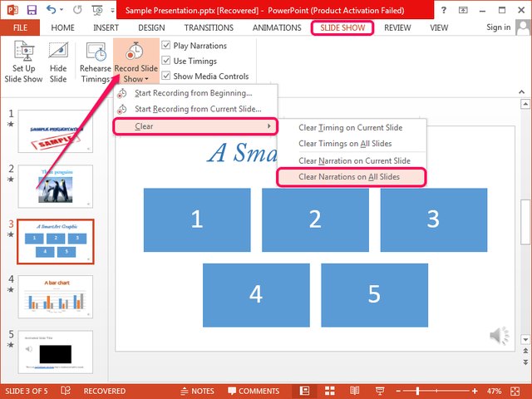Click the audio speaker icon on slide
Image resolution: width=532 pixels, height=399 pixels.
pyautogui.click(x=499, y=335)
